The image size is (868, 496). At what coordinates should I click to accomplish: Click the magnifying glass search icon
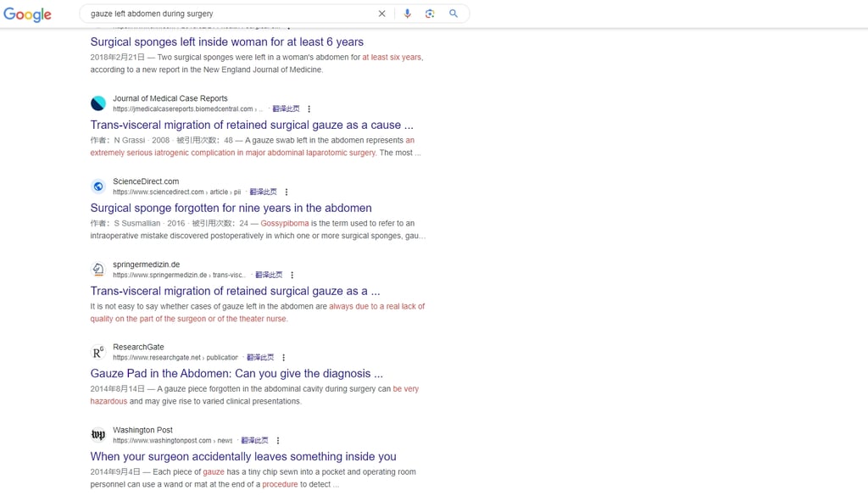pyautogui.click(x=453, y=14)
